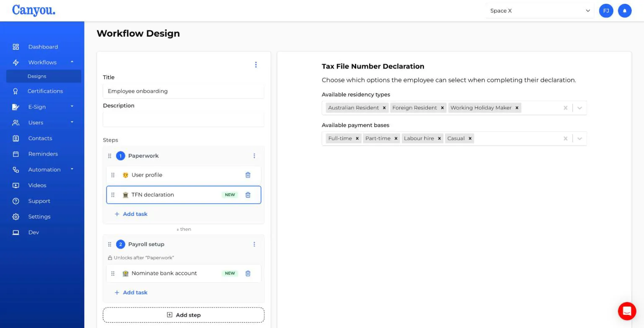Open the FJ user avatar menu
This screenshot has width=644, height=328.
[606, 11]
